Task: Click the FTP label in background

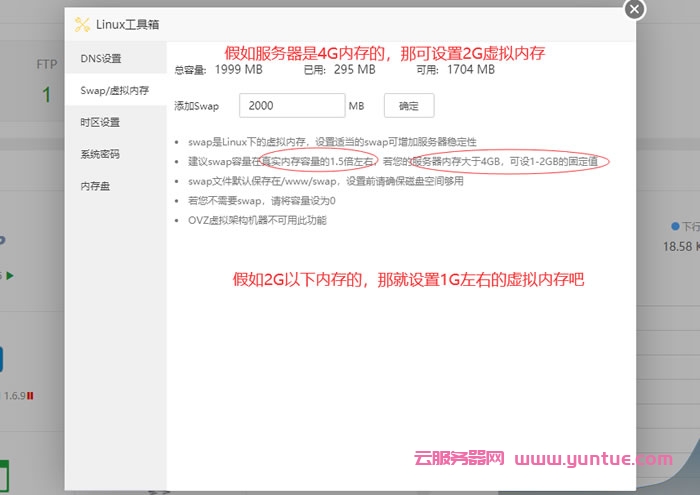Action: pos(46,64)
